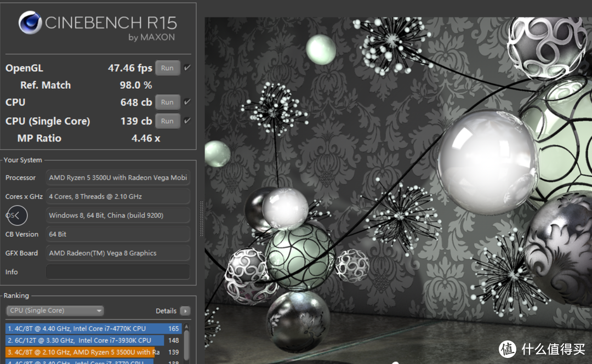Select the orange AMD Ryzen 5 3500U ranking row
592x364 pixels.
(x=93, y=352)
